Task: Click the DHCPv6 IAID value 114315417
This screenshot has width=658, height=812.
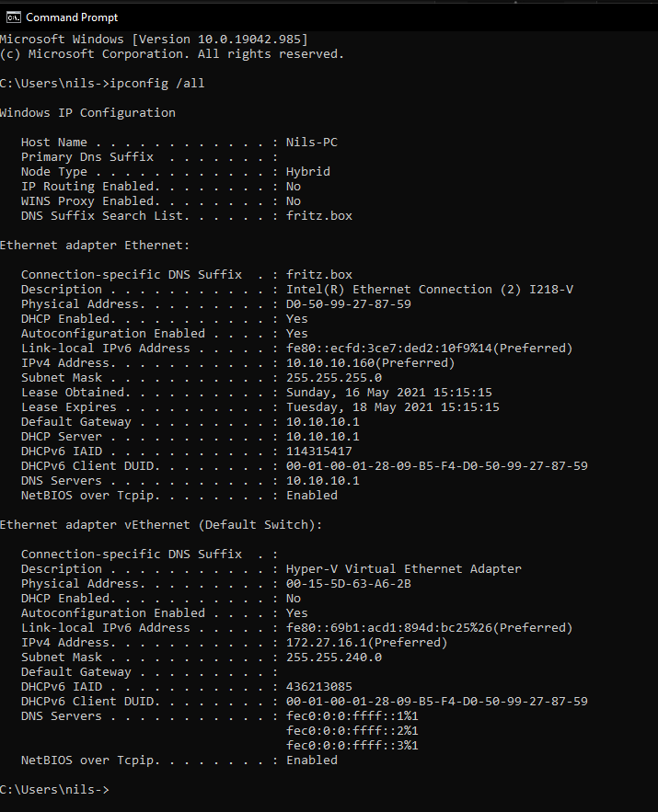Action: [x=318, y=451]
